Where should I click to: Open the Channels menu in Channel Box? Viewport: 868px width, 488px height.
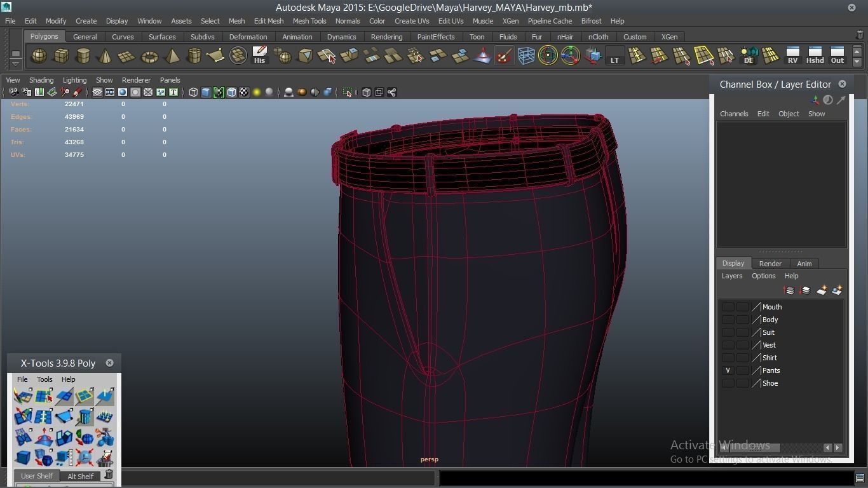tap(734, 114)
